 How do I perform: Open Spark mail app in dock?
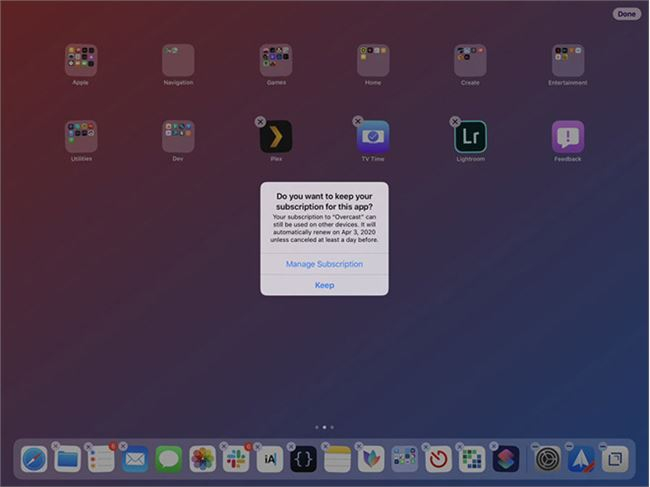click(581, 459)
